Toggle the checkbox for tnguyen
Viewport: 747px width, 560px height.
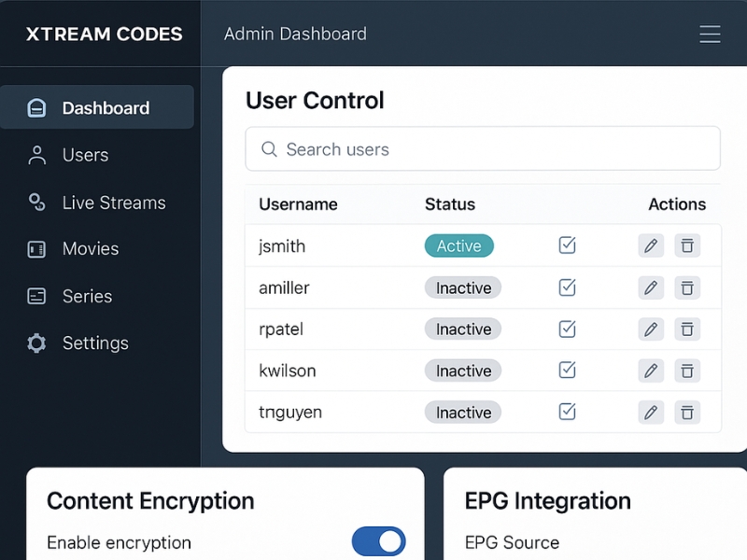[x=567, y=412]
